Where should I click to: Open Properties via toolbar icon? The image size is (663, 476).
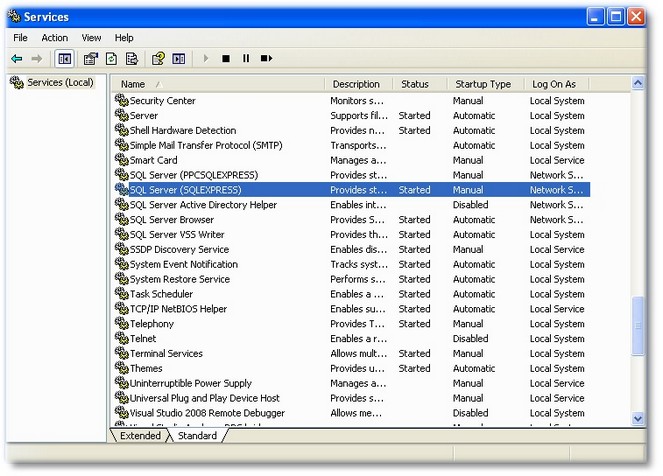pyautogui.click(x=90, y=58)
